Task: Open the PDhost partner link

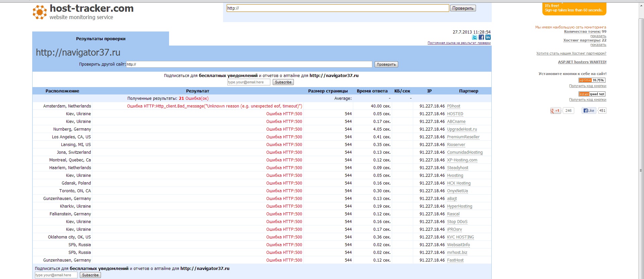Action: tap(453, 106)
